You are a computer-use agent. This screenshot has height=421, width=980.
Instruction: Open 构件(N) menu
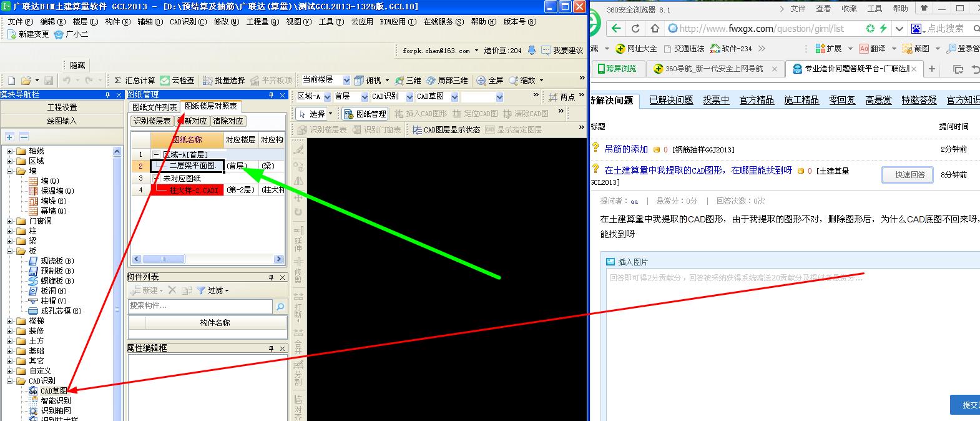click(117, 22)
